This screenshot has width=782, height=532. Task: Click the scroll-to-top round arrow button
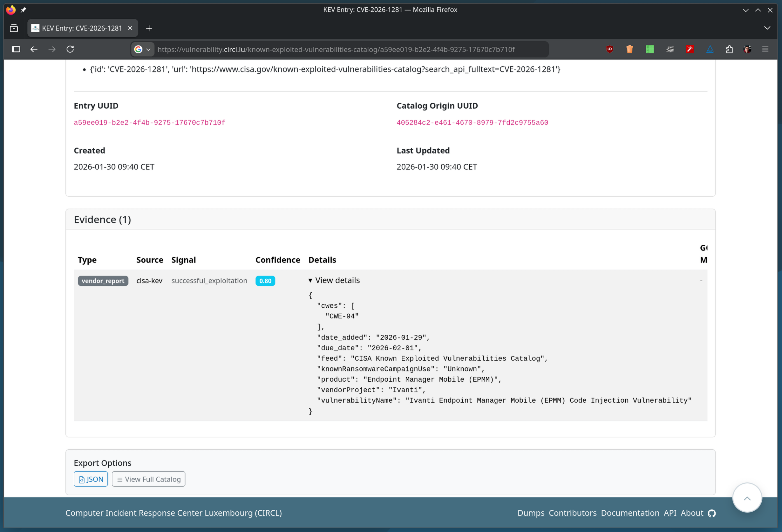pos(747,498)
